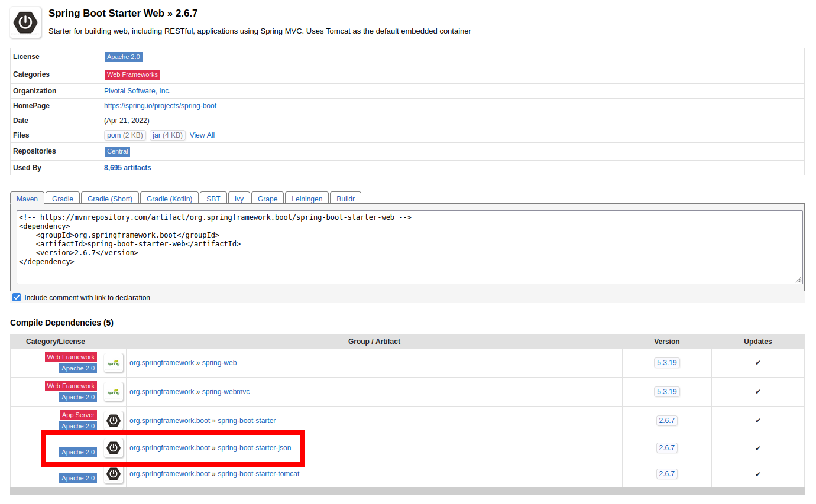Click version 2.6.7 in the spring-boot-starter row
816x504 pixels.
tap(666, 421)
